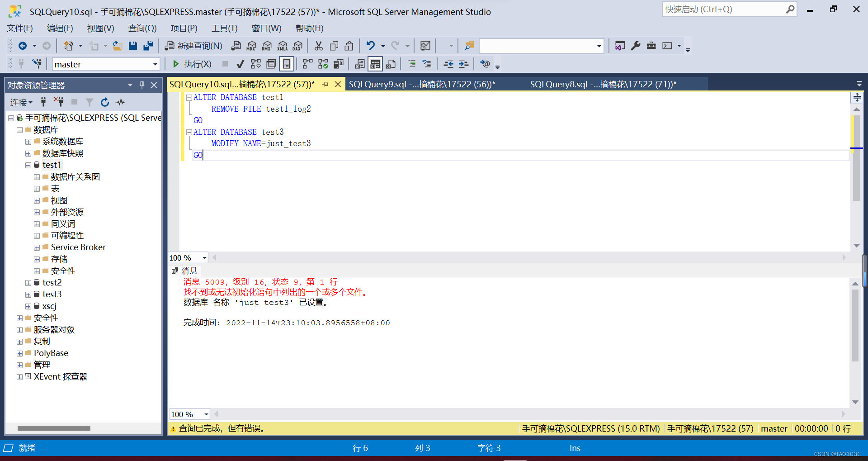Click the Change Connection icon beside master
The height and width of the screenshot is (461, 868).
coord(37,64)
